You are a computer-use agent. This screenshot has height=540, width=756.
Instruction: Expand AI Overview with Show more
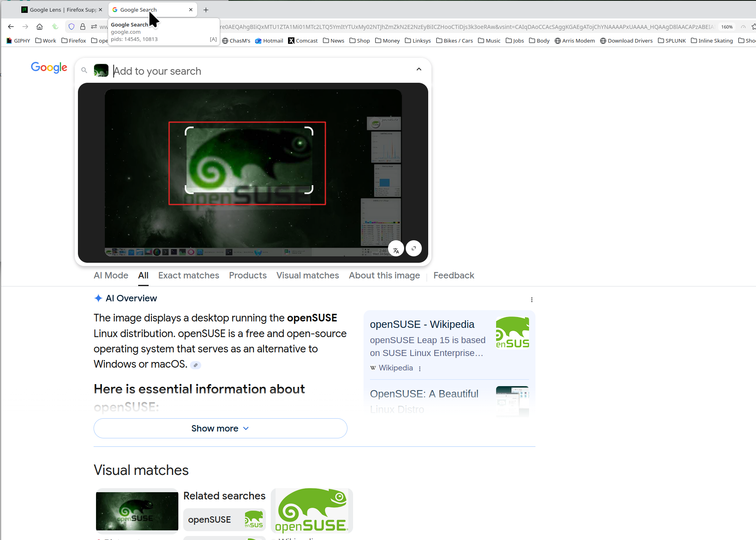point(220,428)
